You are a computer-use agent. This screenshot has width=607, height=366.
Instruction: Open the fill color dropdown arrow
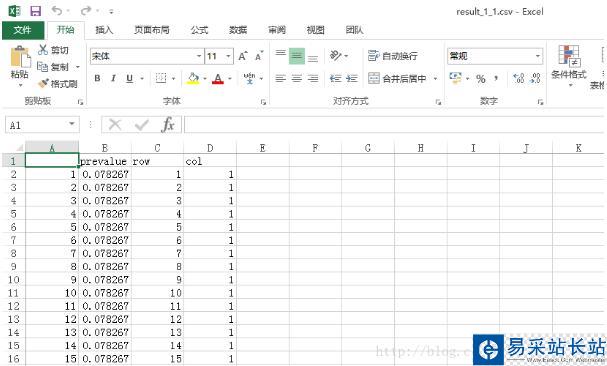pos(205,79)
